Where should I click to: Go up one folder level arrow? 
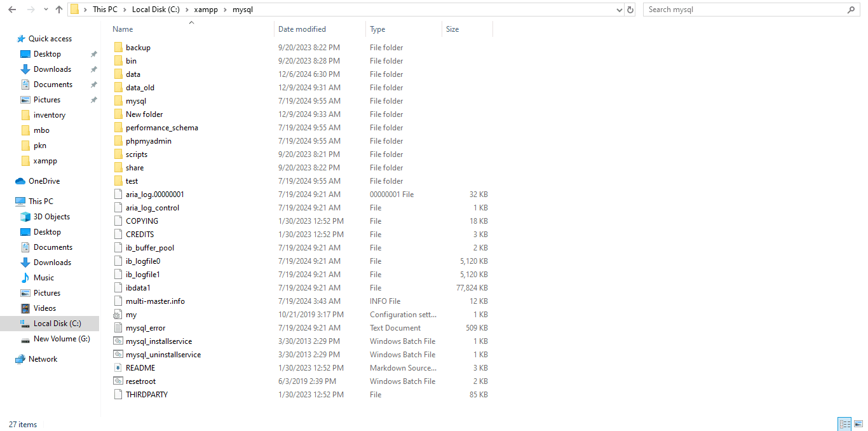tap(59, 10)
